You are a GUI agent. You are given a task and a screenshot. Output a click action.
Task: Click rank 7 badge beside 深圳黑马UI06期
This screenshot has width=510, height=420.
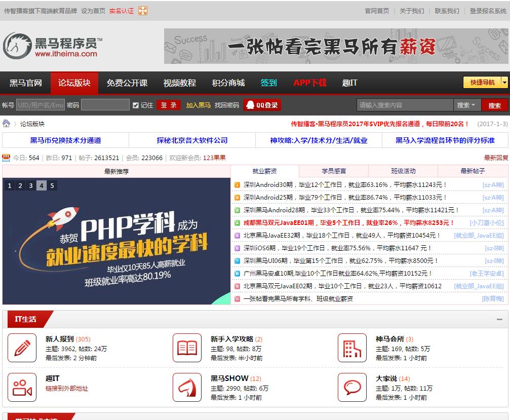tap(237, 261)
